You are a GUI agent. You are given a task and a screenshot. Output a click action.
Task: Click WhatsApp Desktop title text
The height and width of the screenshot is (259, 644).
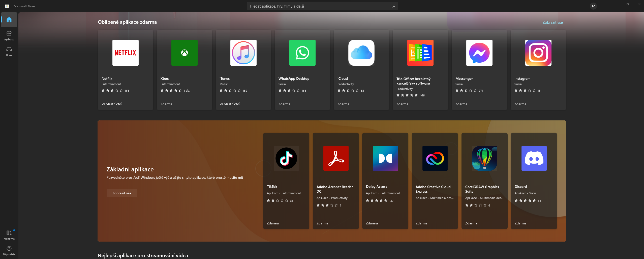coord(294,79)
